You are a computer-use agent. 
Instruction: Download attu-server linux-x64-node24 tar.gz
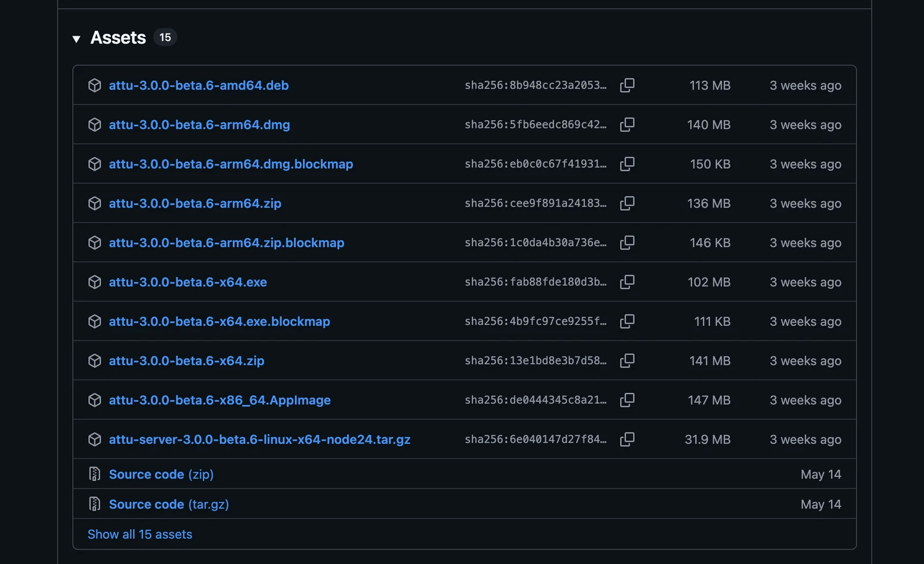tap(259, 439)
